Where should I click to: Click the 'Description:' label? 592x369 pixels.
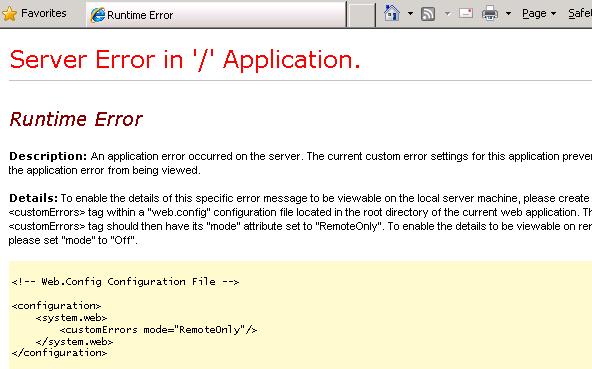[48, 156]
